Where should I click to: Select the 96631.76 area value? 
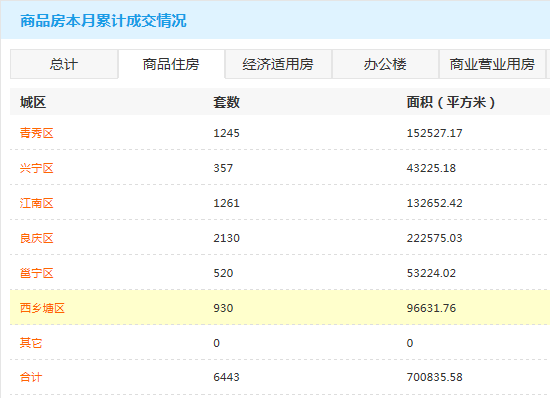click(431, 308)
